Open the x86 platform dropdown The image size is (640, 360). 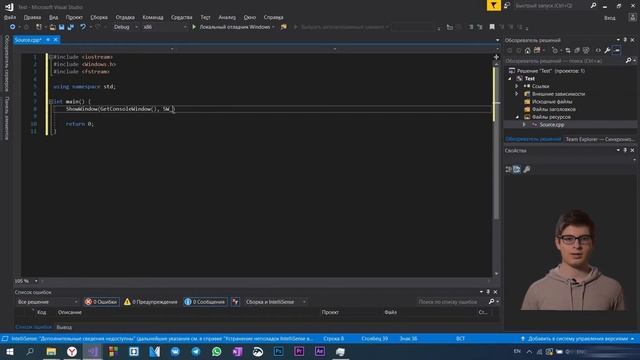pyautogui.click(x=164, y=27)
